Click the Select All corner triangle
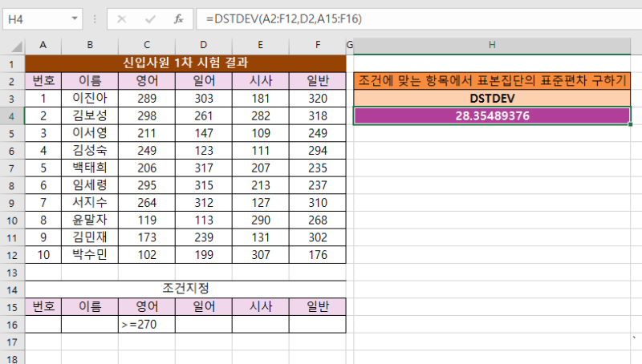Screen dimensions: 642x364 coord(16,47)
